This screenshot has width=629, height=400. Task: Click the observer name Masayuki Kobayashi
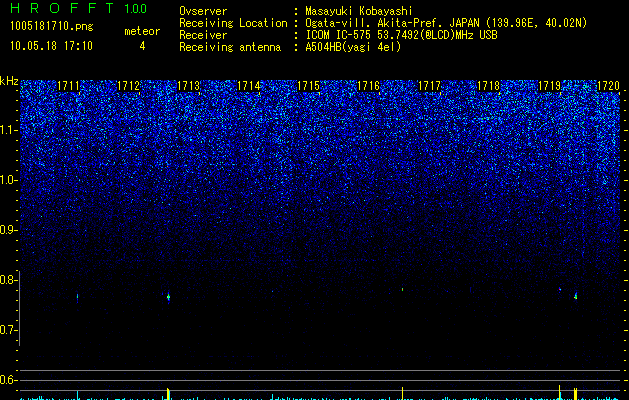coord(359,11)
